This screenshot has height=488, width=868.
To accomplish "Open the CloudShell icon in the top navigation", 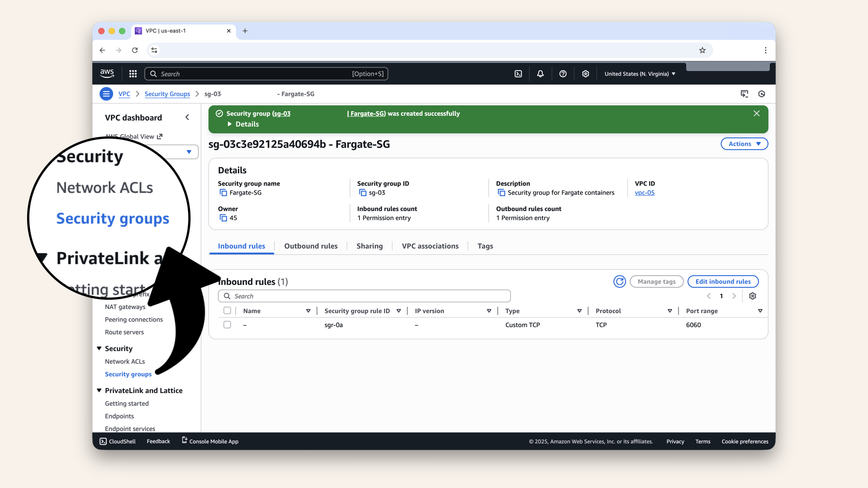I will coord(518,74).
